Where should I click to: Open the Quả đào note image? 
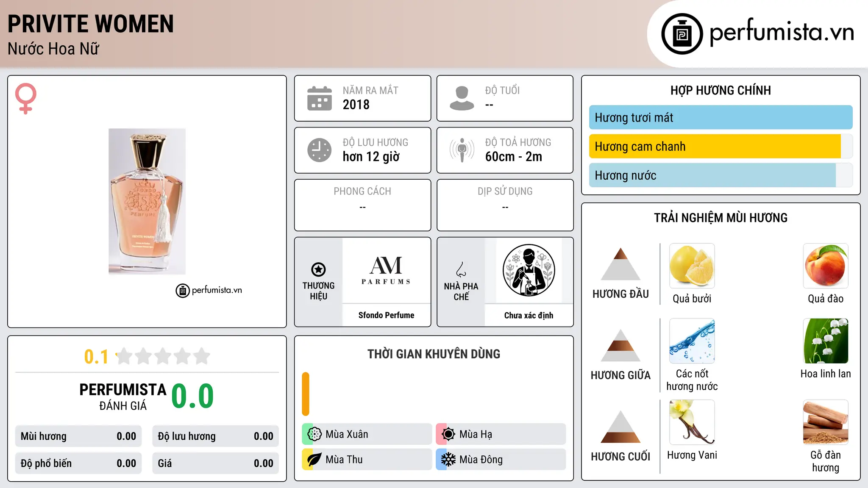click(x=826, y=266)
